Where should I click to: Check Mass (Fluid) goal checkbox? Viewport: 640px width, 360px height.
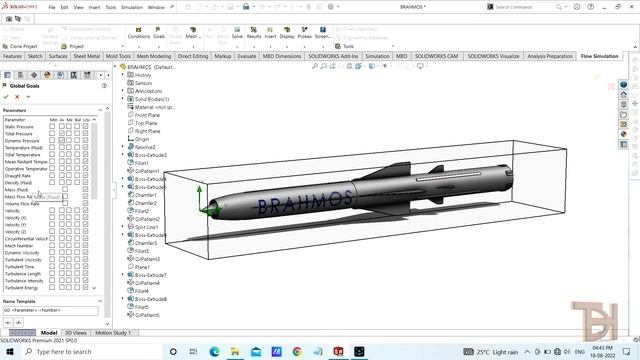point(65,189)
